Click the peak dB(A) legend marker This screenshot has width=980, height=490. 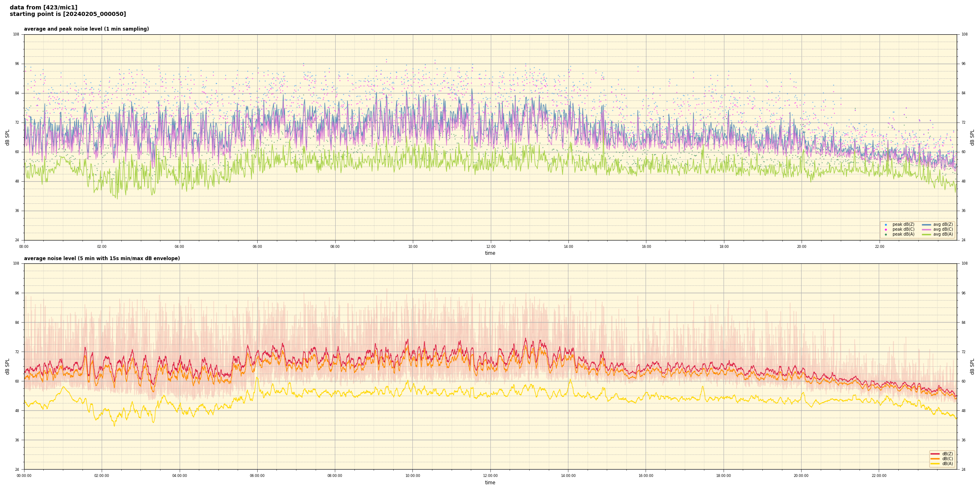point(886,234)
